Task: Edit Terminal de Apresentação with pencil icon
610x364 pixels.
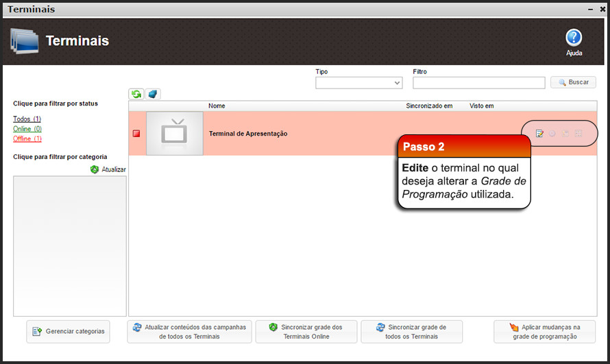Action: click(539, 134)
